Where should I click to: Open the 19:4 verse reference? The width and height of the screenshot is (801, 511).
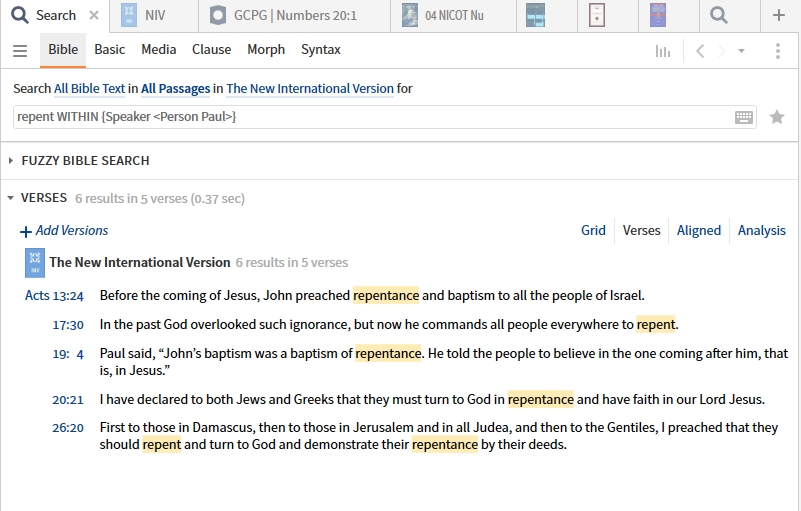pyautogui.click(x=68, y=354)
